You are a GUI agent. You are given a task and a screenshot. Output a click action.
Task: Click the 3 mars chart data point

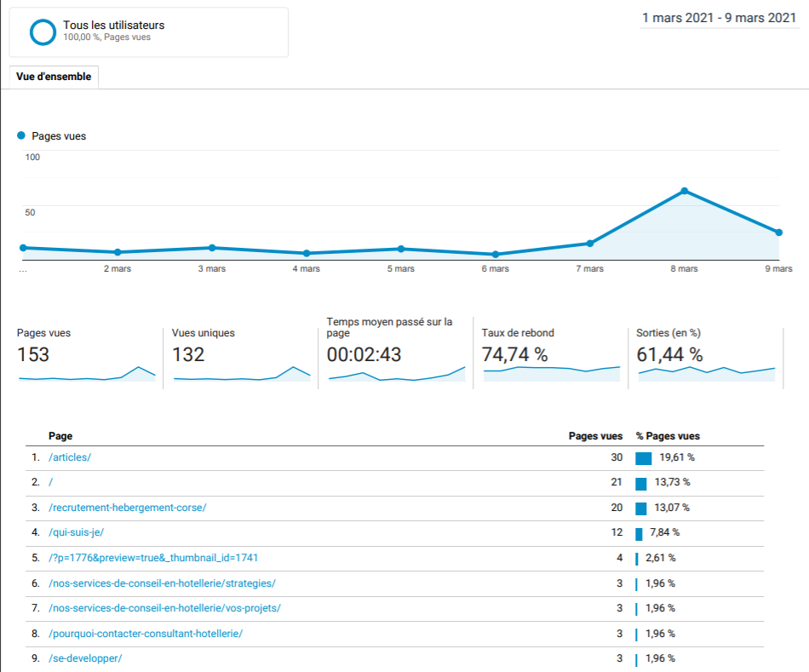point(212,248)
